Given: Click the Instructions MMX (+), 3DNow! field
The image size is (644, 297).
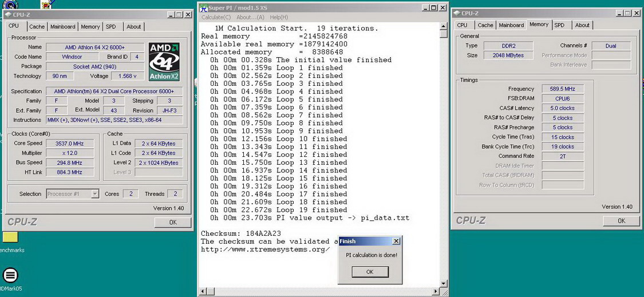Looking at the screenshot, I should tap(114, 120).
